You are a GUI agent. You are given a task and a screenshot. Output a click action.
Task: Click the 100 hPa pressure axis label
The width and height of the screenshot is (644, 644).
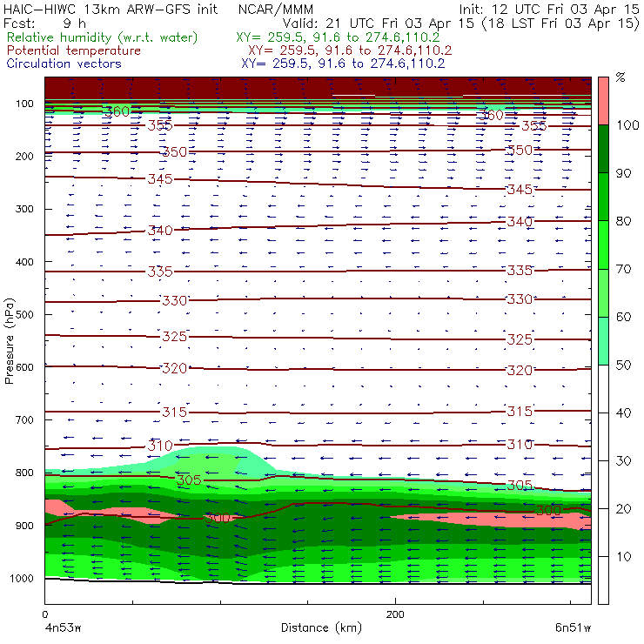pyautogui.click(x=24, y=104)
